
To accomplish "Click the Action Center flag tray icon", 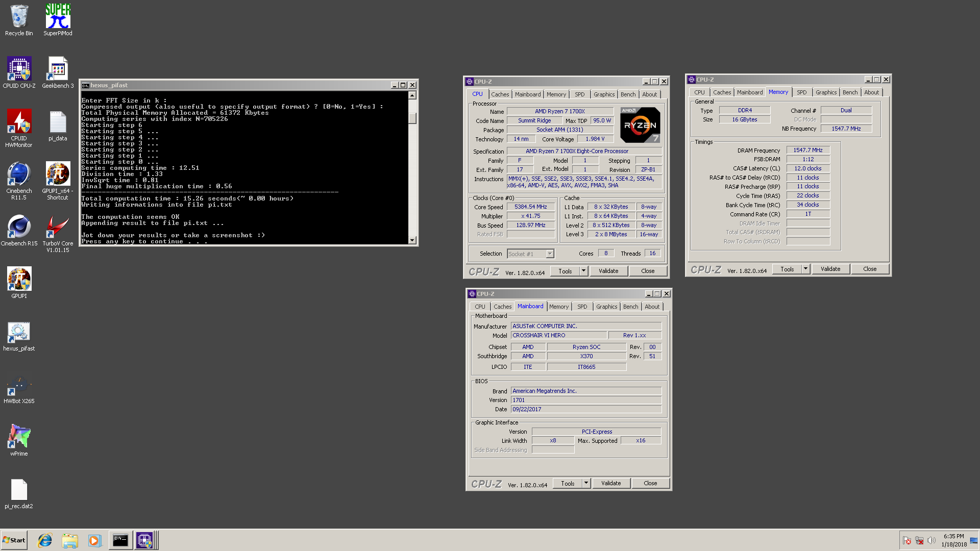I will coord(907,540).
